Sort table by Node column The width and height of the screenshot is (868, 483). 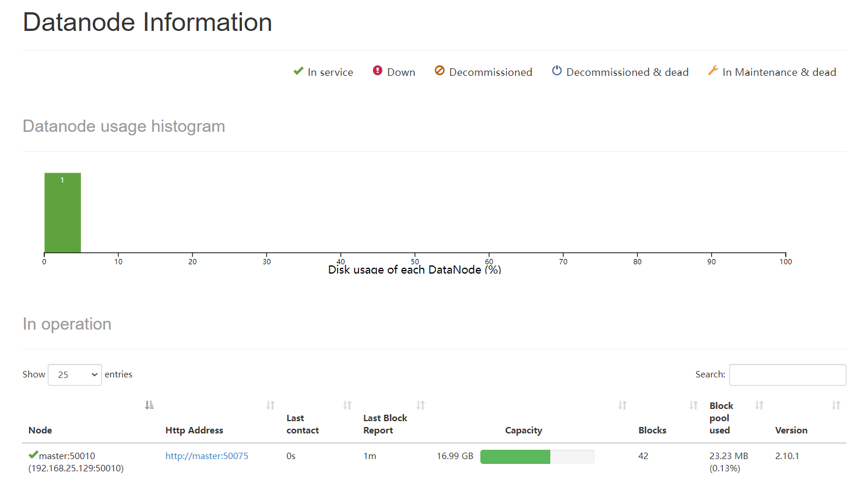point(149,405)
